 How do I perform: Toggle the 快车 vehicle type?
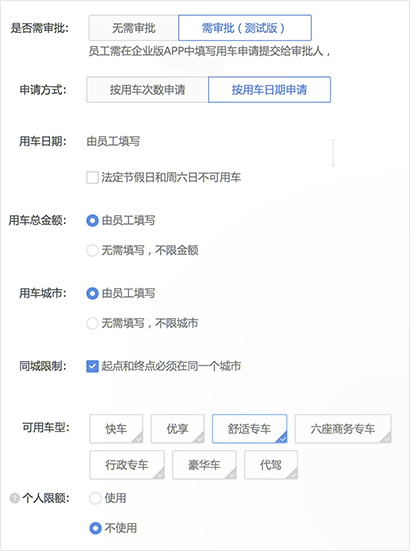point(116,429)
